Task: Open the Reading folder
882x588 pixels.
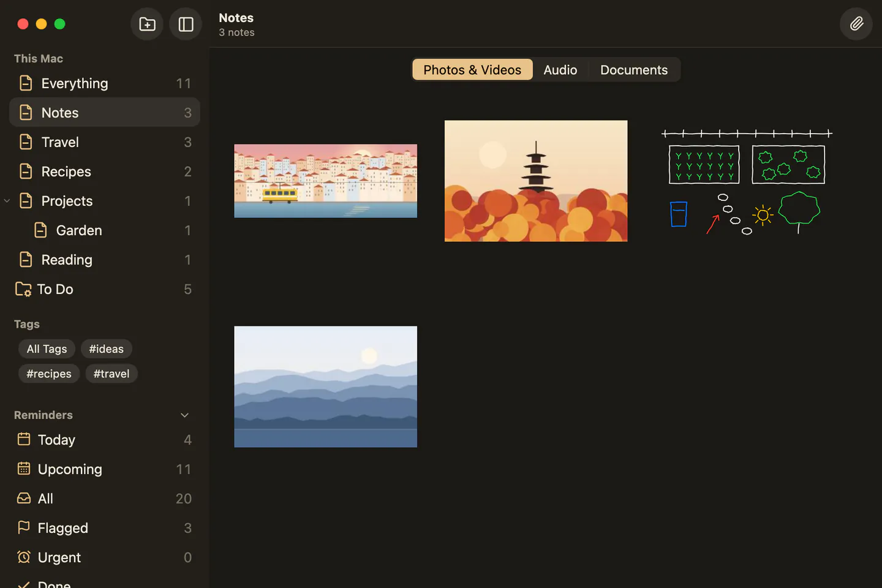Action: pos(105,260)
